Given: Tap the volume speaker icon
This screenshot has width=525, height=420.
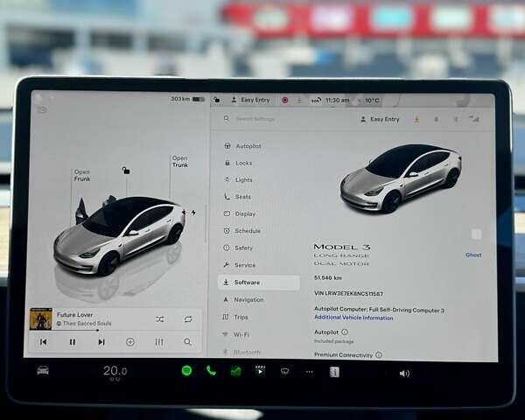Looking at the screenshot, I should [x=404, y=373].
